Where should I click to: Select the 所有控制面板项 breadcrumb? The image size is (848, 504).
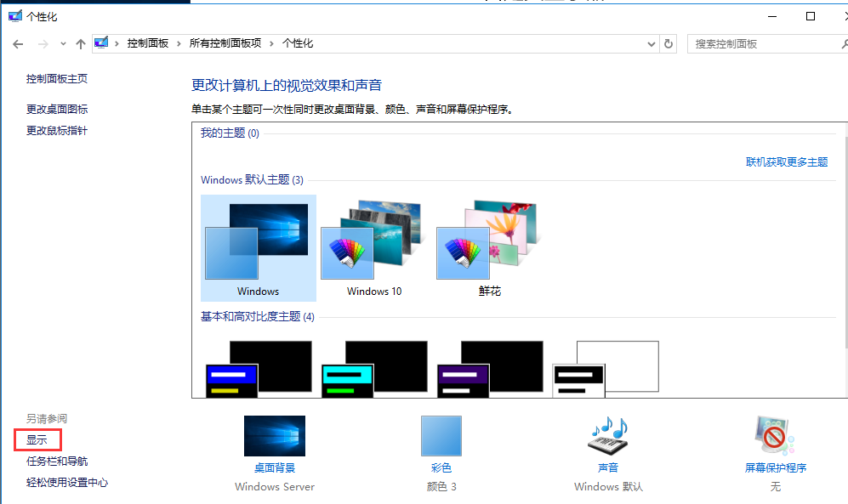pos(225,43)
